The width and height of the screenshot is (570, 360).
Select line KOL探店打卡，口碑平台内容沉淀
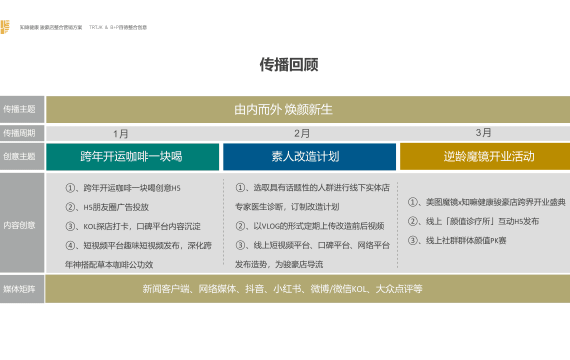tap(133, 227)
